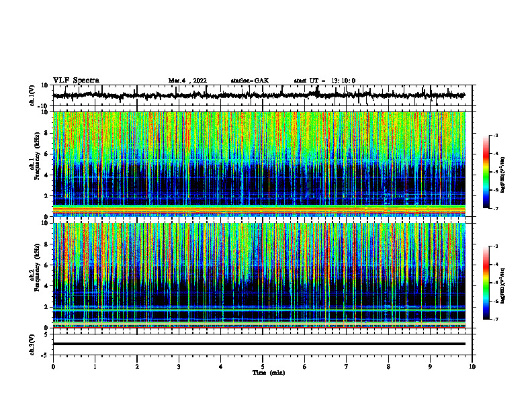Screen dimensions: 532x411
Task: Click the "Time (min)" axis label
Action: 269,373
